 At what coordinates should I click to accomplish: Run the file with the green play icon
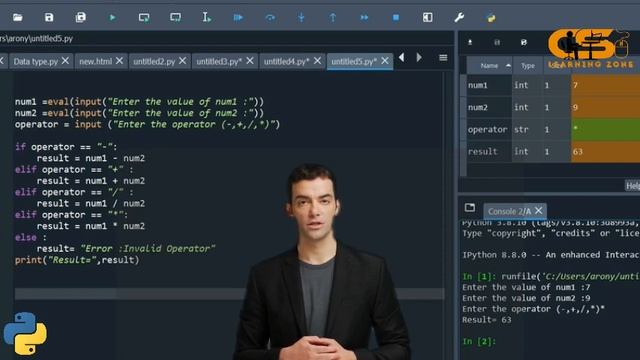click(x=112, y=18)
